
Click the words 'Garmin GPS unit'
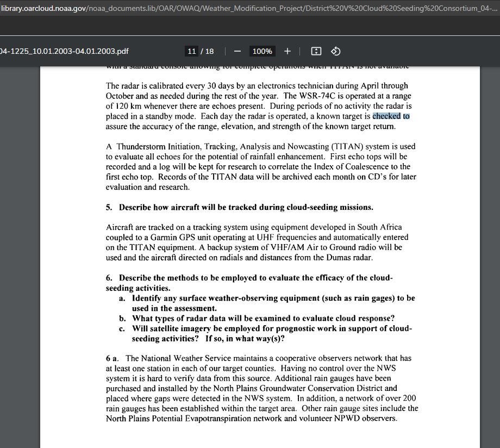180,238
